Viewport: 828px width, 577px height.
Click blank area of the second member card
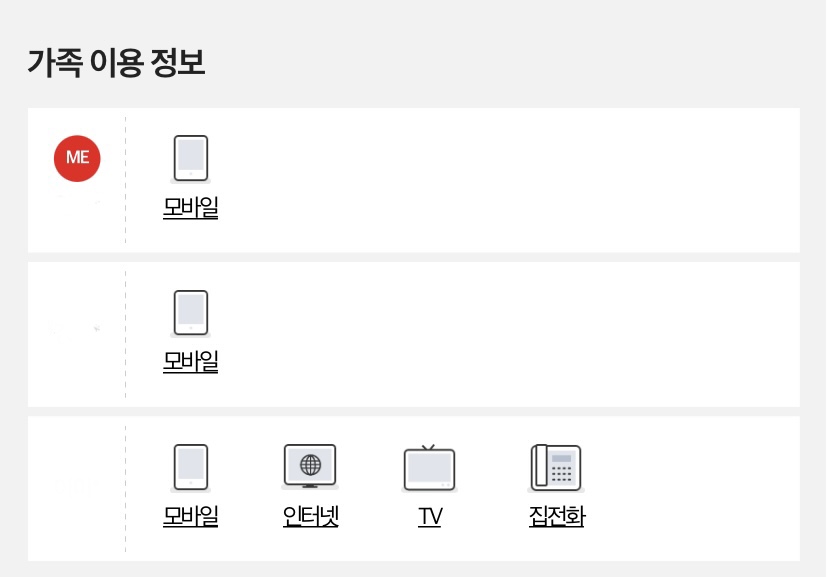click(500, 334)
